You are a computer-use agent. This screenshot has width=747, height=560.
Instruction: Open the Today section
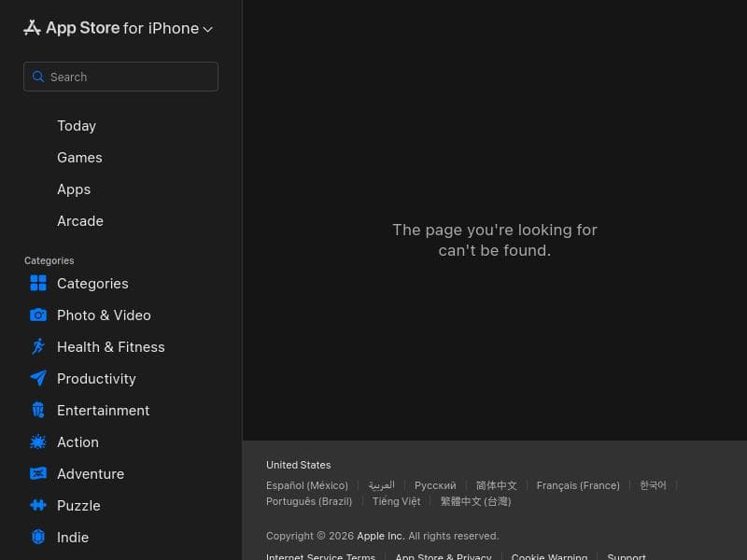(x=77, y=126)
